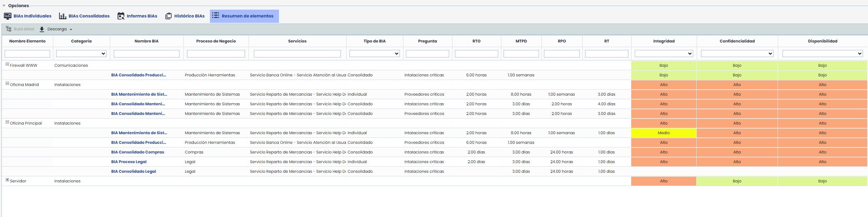868x217 pixels.
Task: Open the Tipo de BIA filter dropdown
Action: pos(374,54)
